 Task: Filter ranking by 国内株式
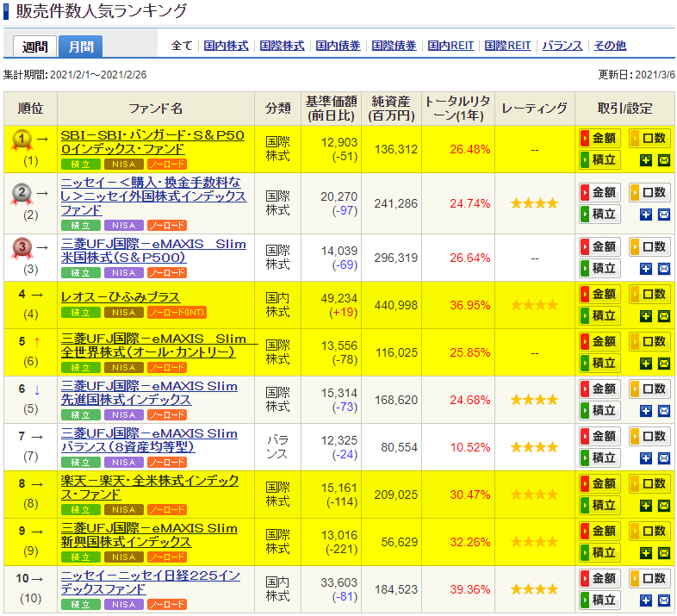(x=226, y=46)
